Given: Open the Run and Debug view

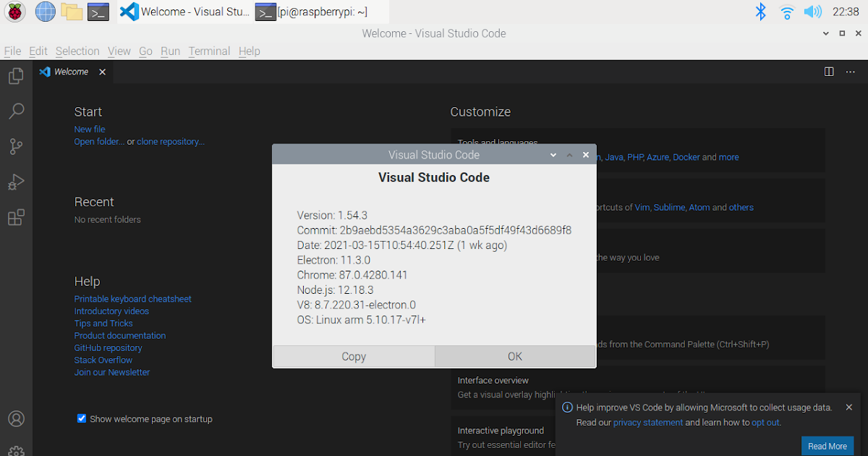Looking at the screenshot, I should [x=16, y=182].
